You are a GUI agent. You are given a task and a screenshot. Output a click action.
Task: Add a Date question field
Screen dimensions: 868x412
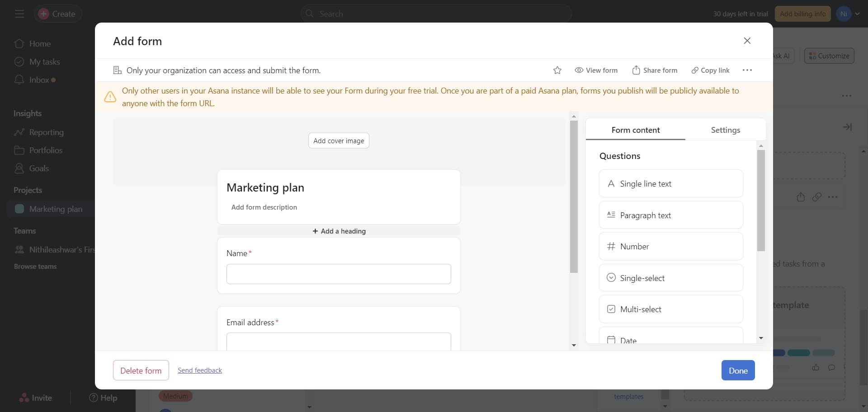(670, 338)
